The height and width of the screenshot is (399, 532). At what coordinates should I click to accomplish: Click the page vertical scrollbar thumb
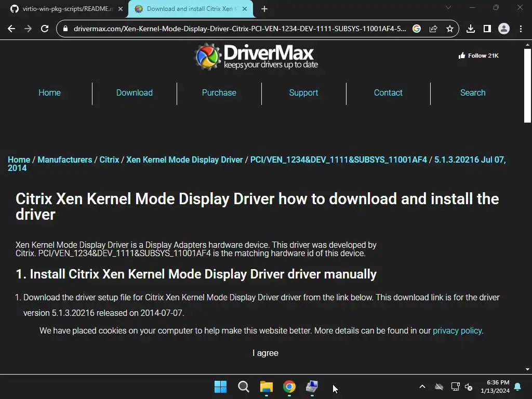(x=527, y=86)
